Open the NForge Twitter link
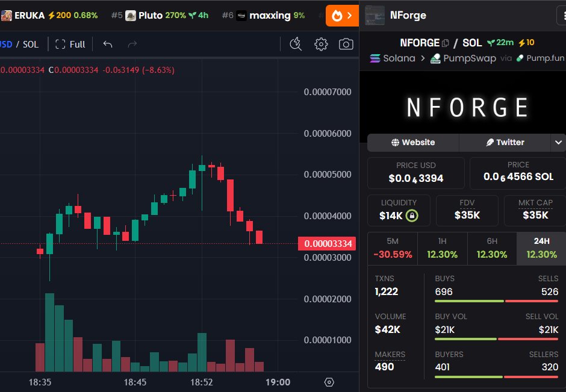The height and width of the screenshot is (392, 566). 505,142
